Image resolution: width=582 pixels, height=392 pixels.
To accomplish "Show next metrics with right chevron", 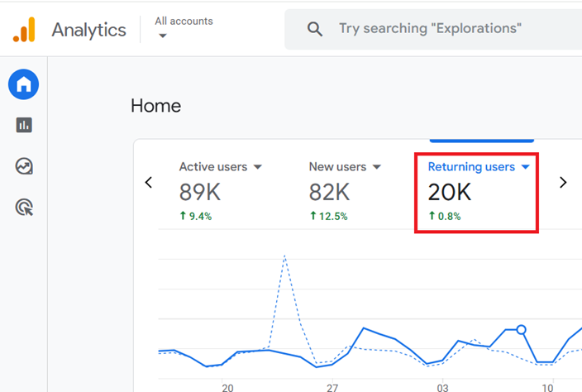I will [563, 183].
